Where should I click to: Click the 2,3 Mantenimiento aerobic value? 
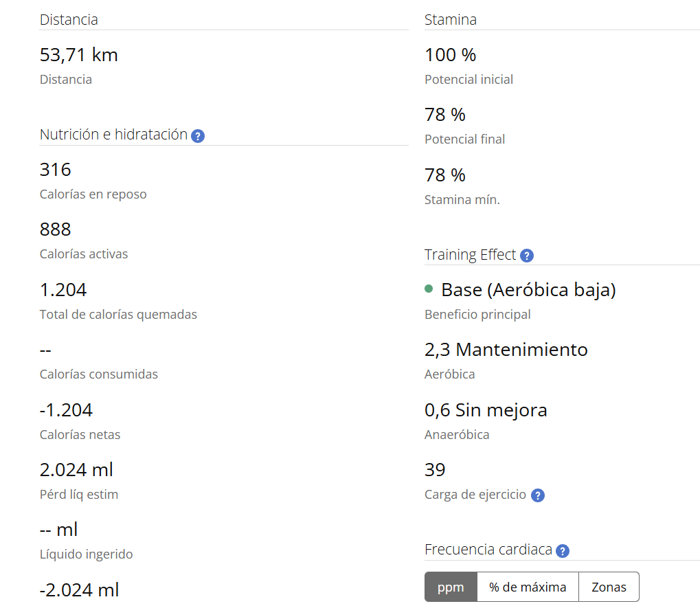(506, 350)
